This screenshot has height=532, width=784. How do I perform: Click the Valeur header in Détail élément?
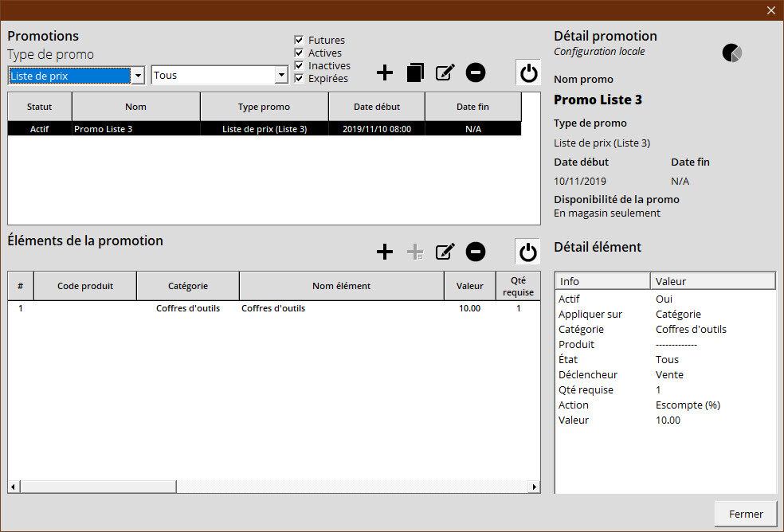[x=713, y=281]
